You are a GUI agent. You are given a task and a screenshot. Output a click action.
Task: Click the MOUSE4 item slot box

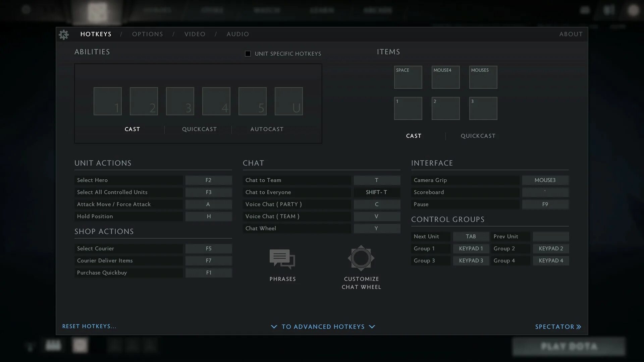445,77
